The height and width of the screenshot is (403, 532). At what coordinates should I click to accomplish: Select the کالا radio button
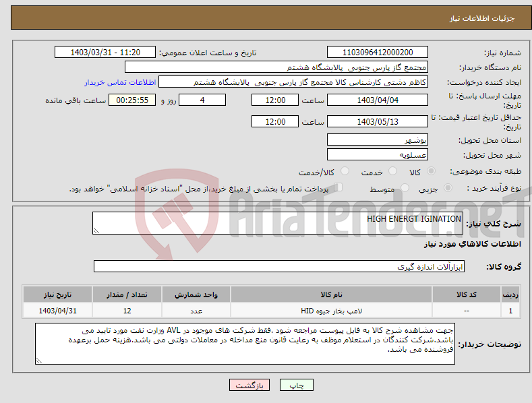point(431,171)
